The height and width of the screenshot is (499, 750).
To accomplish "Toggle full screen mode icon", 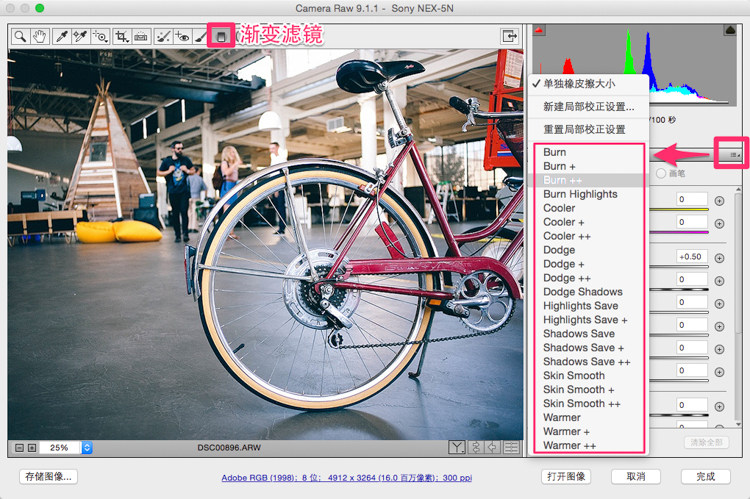I will (510, 36).
